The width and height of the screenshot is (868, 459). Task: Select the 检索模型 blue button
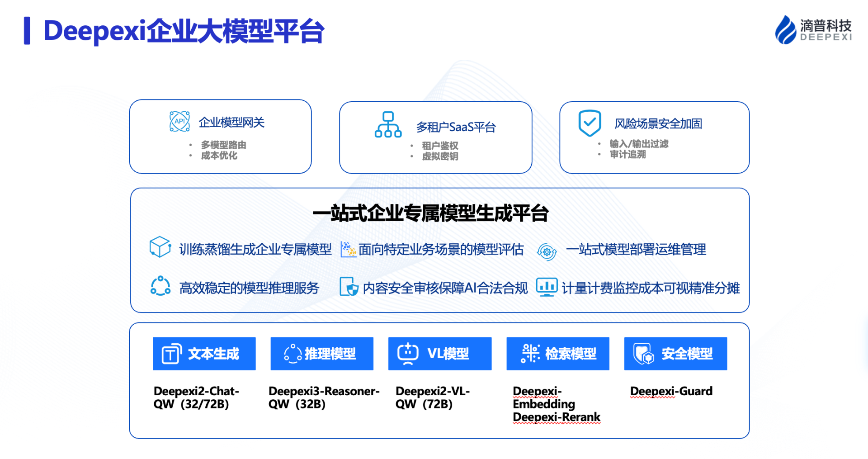coord(558,354)
